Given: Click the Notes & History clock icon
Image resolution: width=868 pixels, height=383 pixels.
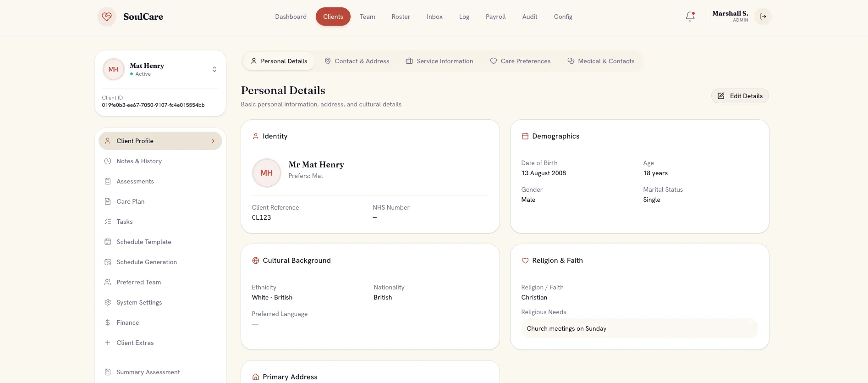Looking at the screenshot, I should 108,161.
